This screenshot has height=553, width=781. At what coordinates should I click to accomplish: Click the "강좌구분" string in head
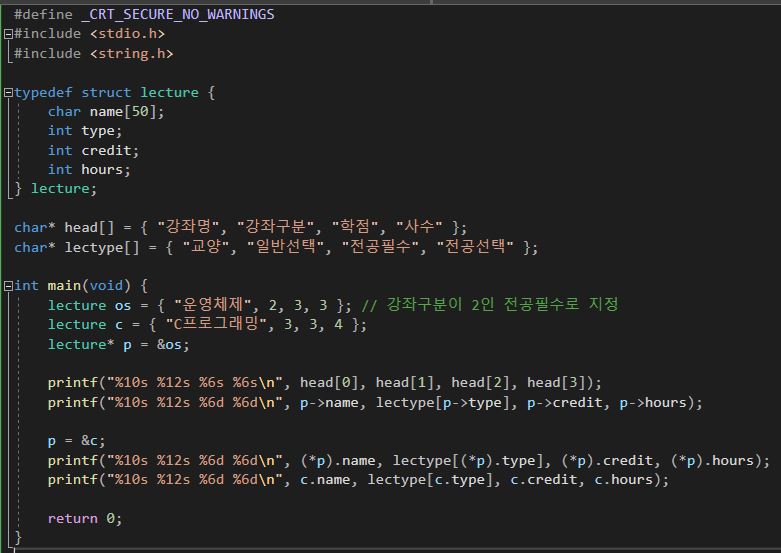[275, 227]
